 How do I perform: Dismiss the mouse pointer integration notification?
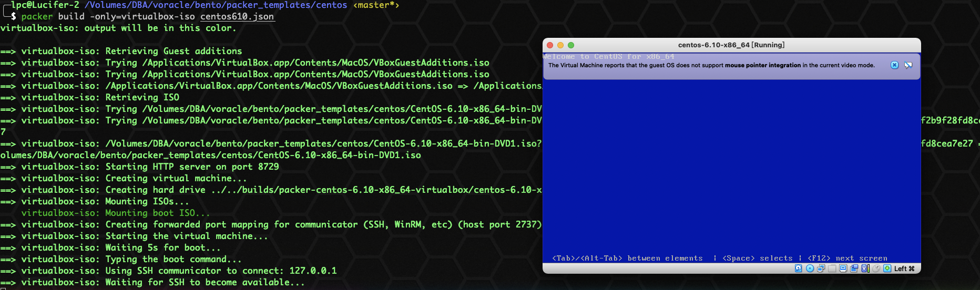click(x=894, y=65)
